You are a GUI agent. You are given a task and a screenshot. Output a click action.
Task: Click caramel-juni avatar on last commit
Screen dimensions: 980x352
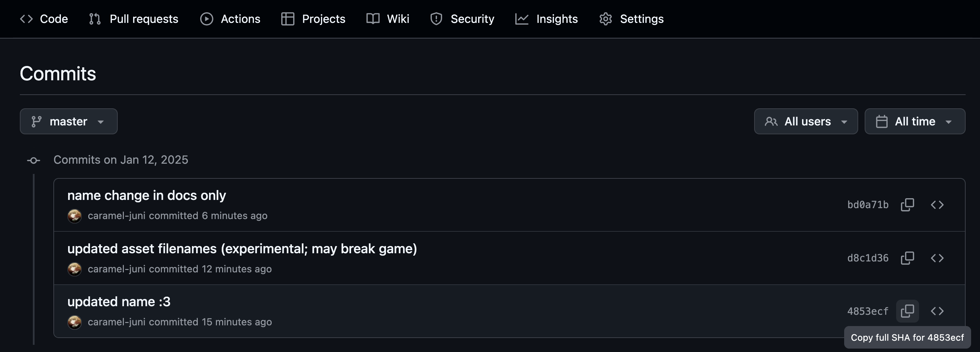75,322
